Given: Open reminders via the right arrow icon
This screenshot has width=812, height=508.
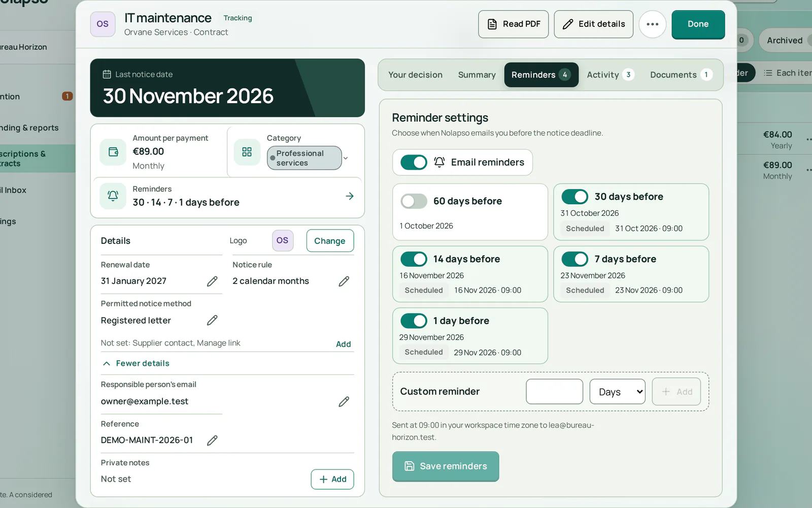Looking at the screenshot, I should (350, 196).
